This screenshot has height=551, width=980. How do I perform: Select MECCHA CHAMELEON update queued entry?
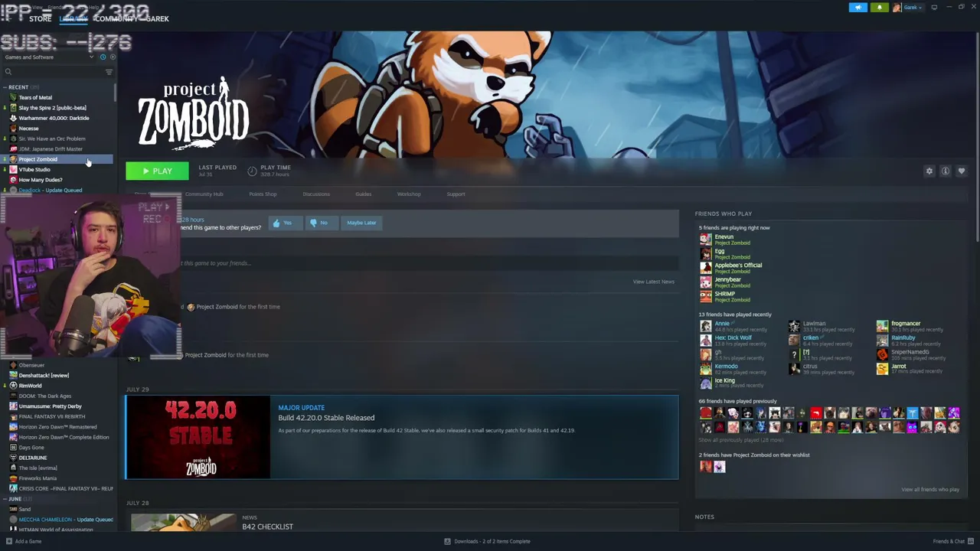(x=65, y=520)
